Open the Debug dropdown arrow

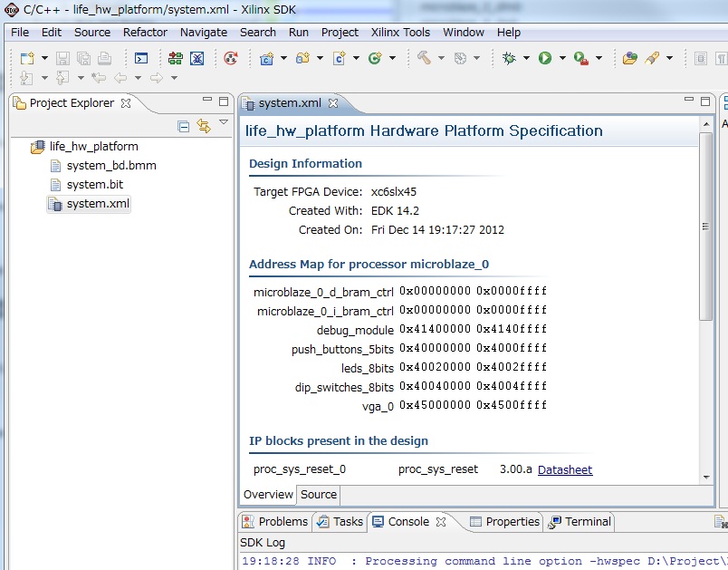[526, 58]
